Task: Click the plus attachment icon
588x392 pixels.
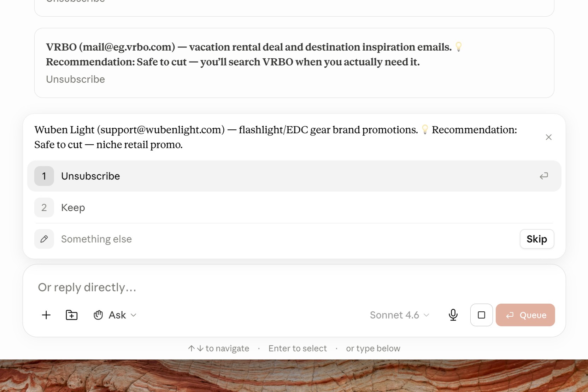Action: tap(46, 315)
